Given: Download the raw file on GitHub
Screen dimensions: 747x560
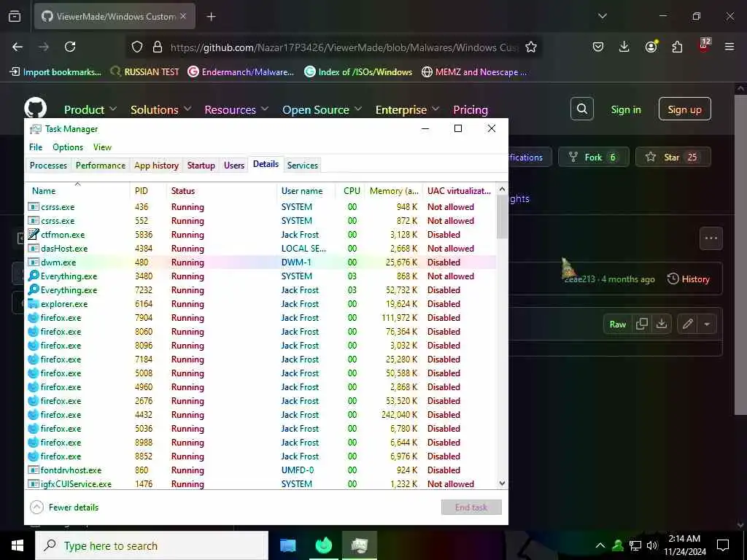Looking at the screenshot, I should point(661,324).
